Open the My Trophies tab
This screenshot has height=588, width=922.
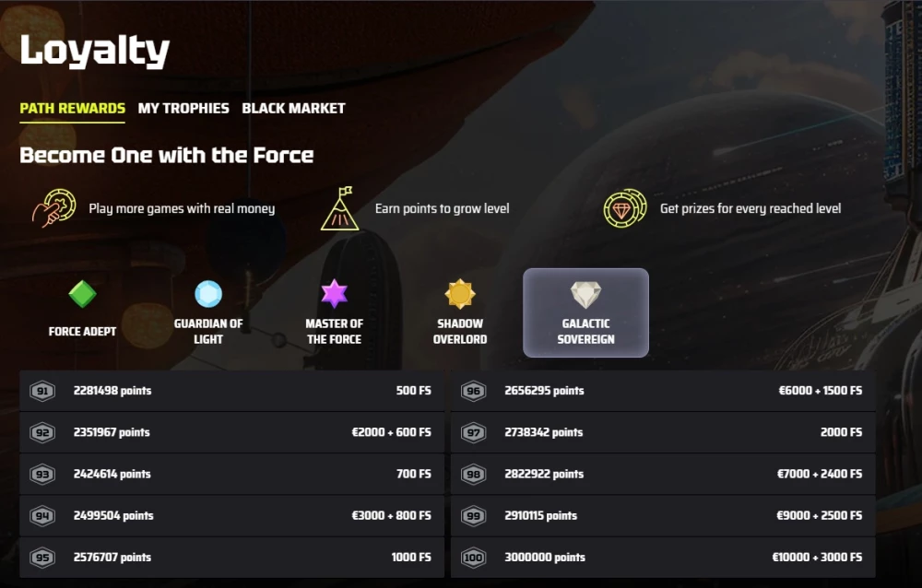pos(183,108)
